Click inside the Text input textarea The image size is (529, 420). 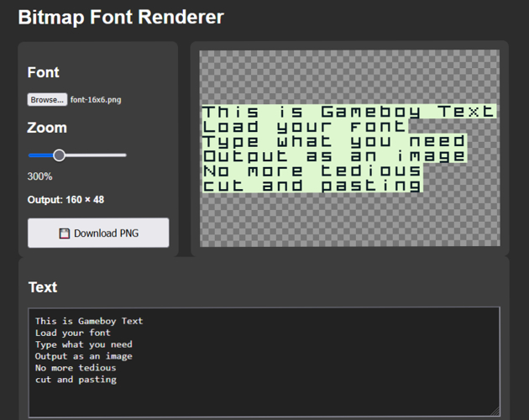click(x=264, y=362)
